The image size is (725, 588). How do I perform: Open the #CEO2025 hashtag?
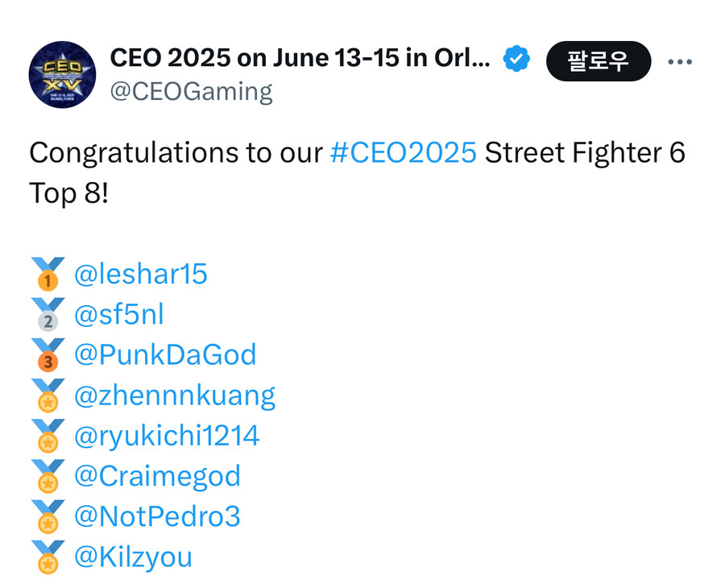pyautogui.click(x=404, y=152)
